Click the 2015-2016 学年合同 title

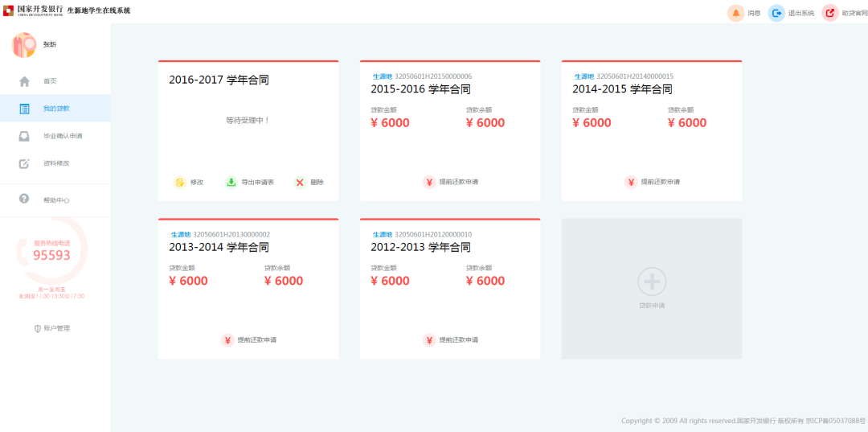click(x=420, y=89)
